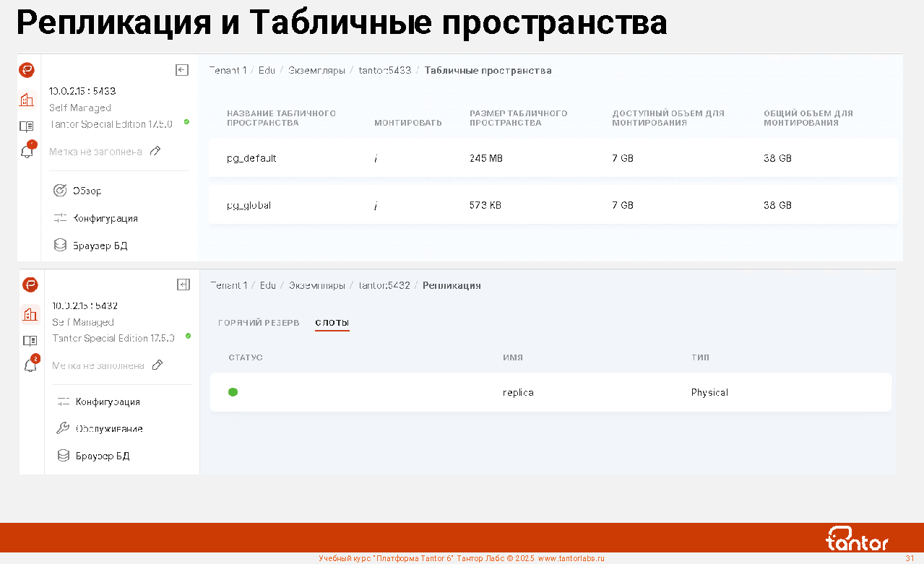Switch to the ГОРЯЧИЙ РЕЗЕРВ tab
Image resolution: width=924 pixels, height=564 pixels.
point(259,323)
